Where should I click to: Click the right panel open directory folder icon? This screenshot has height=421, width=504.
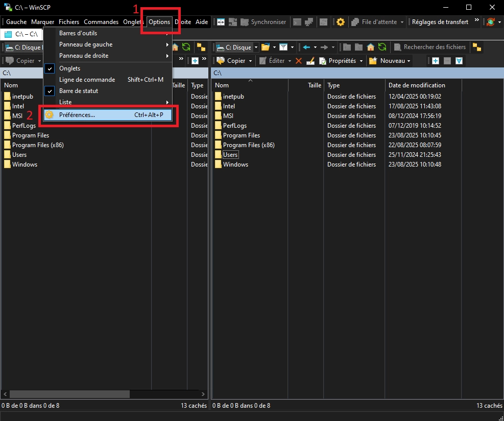[265, 48]
